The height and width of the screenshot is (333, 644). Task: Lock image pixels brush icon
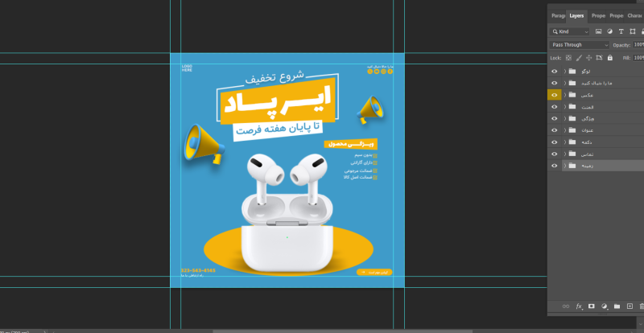(x=579, y=58)
